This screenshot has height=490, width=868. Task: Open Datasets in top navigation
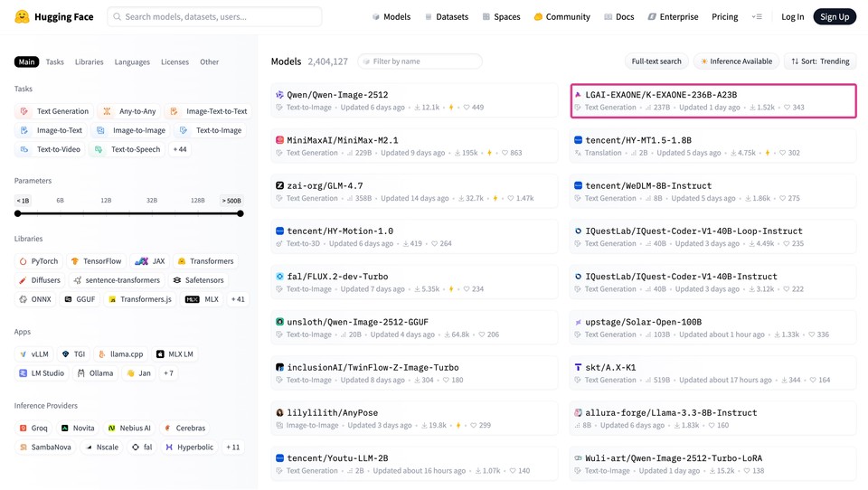point(446,16)
